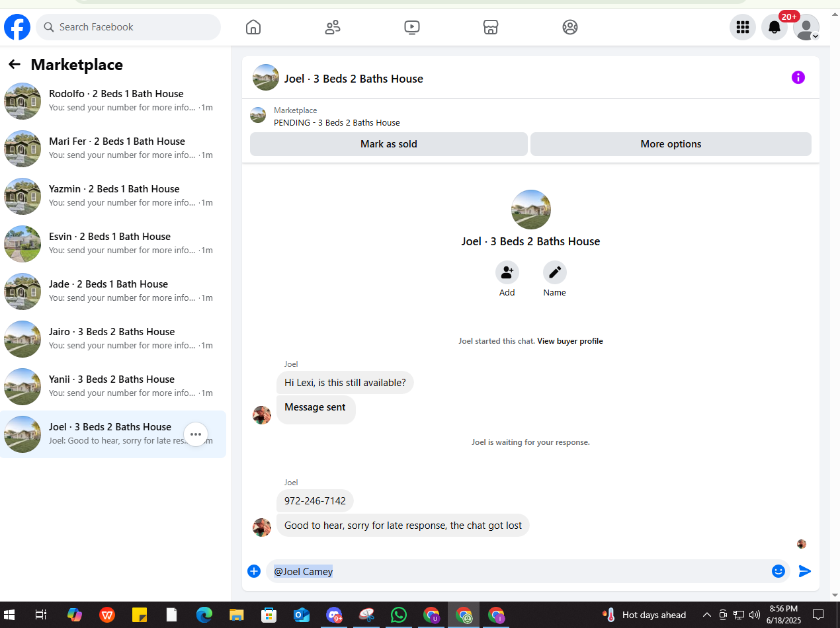This screenshot has width=840, height=628.
Task: Select the Joel 3 Beds 2 Baths House chat
Action: click(113, 434)
